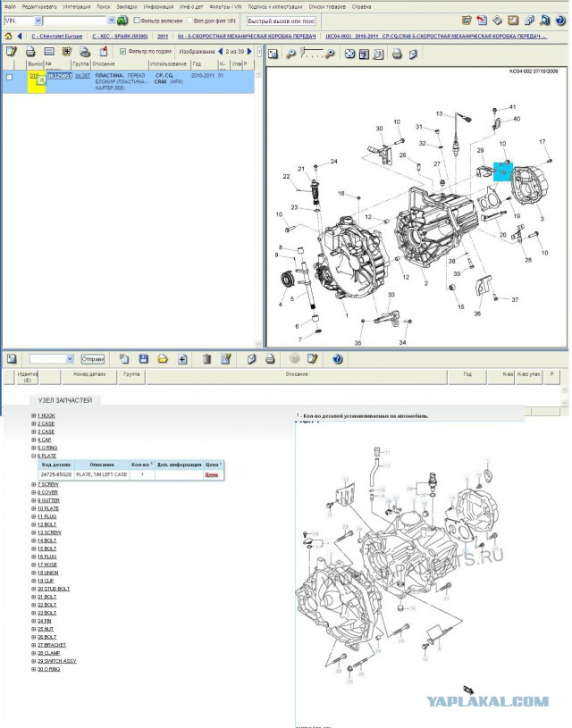Add new line with plus document icon
This screenshot has width=572, height=728.
click(x=182, y=358)
